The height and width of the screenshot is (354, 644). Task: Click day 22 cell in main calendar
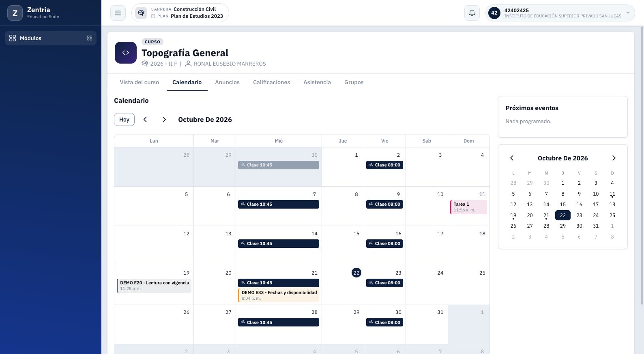[x=343, y=285]
